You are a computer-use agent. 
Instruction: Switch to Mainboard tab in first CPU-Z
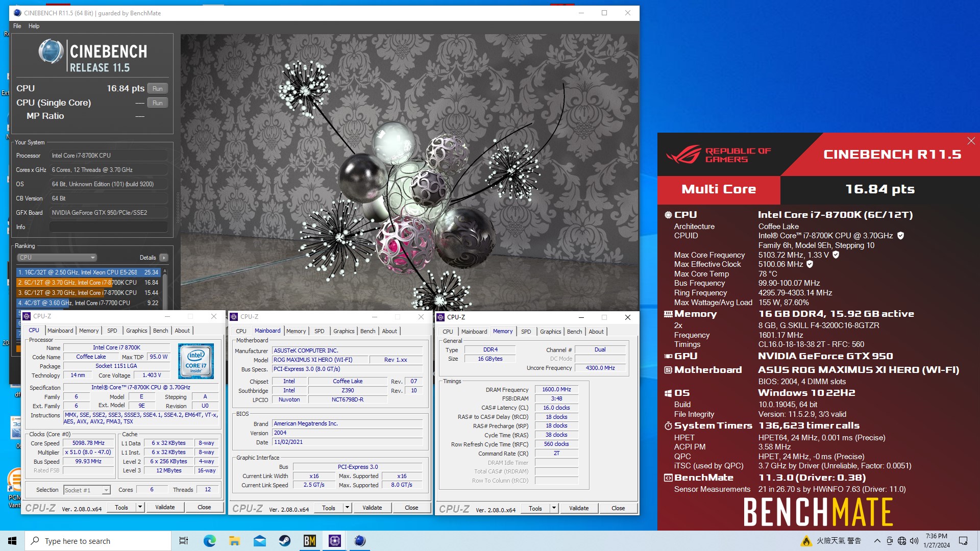click(60, 331)
